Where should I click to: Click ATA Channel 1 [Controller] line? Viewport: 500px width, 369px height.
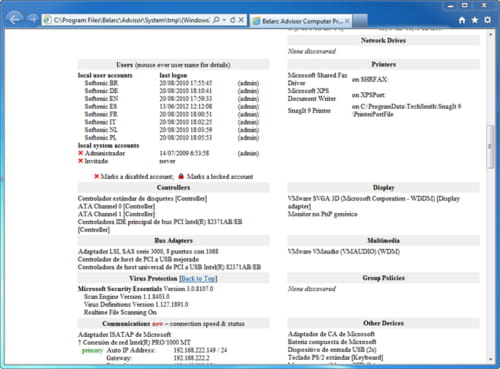pyautogui.click(x=116, y=214)
